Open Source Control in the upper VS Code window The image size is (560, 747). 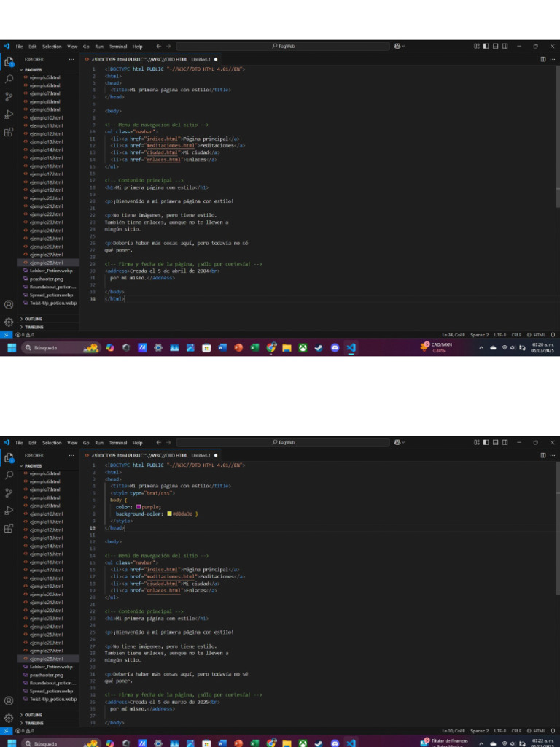(9, 97)
